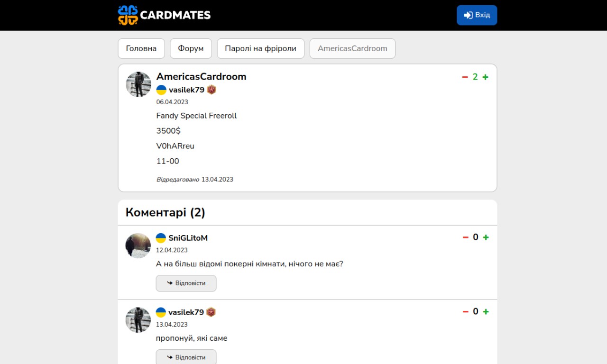
Task: Click the Ukraine flag beside SniGLitoM
Action: click(x=161, y=238)
